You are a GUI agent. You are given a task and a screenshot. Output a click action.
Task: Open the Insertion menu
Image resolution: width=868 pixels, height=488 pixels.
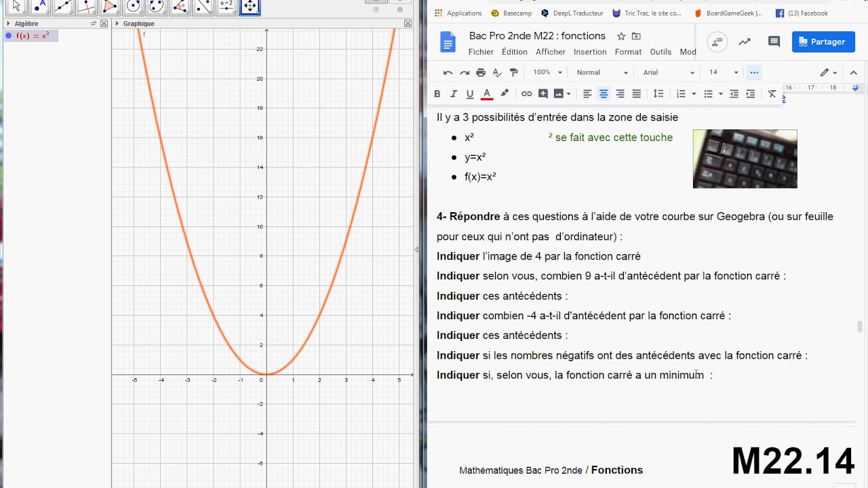click(x=590, y=52)
